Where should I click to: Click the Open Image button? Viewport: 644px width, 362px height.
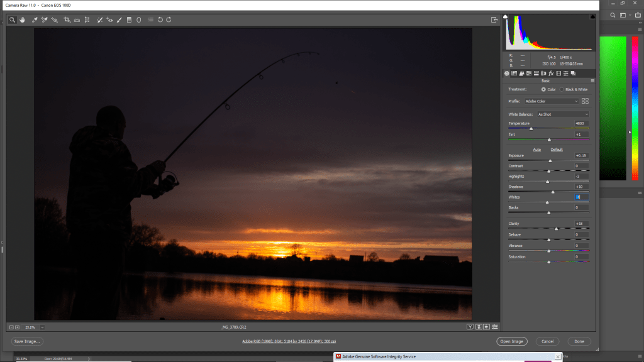click(511, 341)
